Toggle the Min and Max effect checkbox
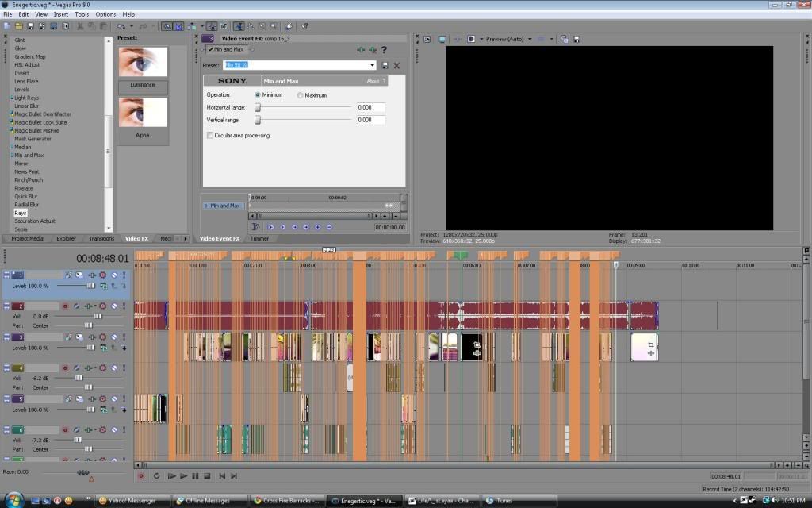The width and height of the screenshot is (812, 508). pyautogui.click(x=211, y=49)
